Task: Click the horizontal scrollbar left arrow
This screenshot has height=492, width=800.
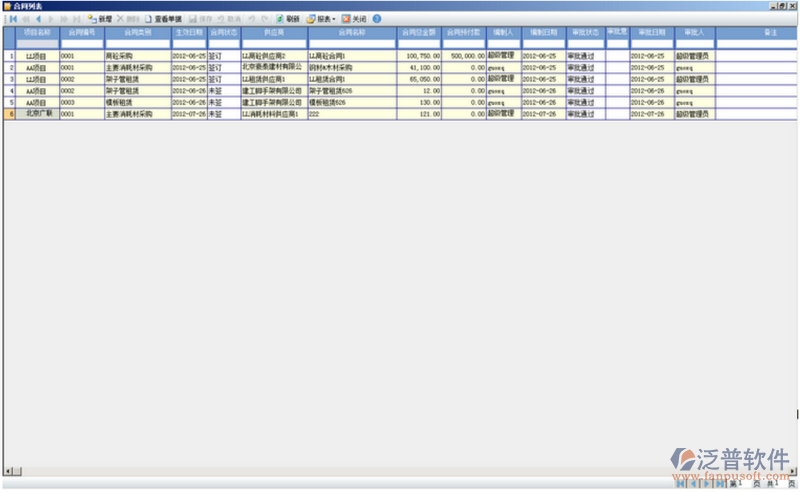Action: [x=7, y=471]
